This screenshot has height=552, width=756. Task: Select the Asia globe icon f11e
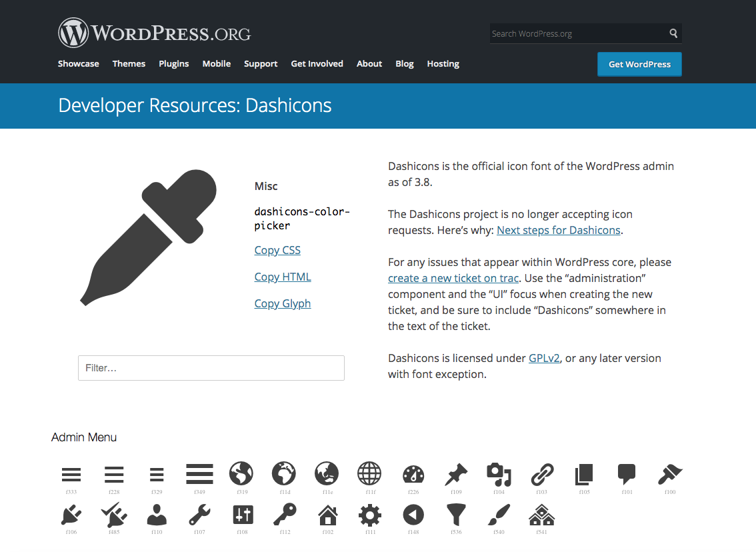click(327, 473)
